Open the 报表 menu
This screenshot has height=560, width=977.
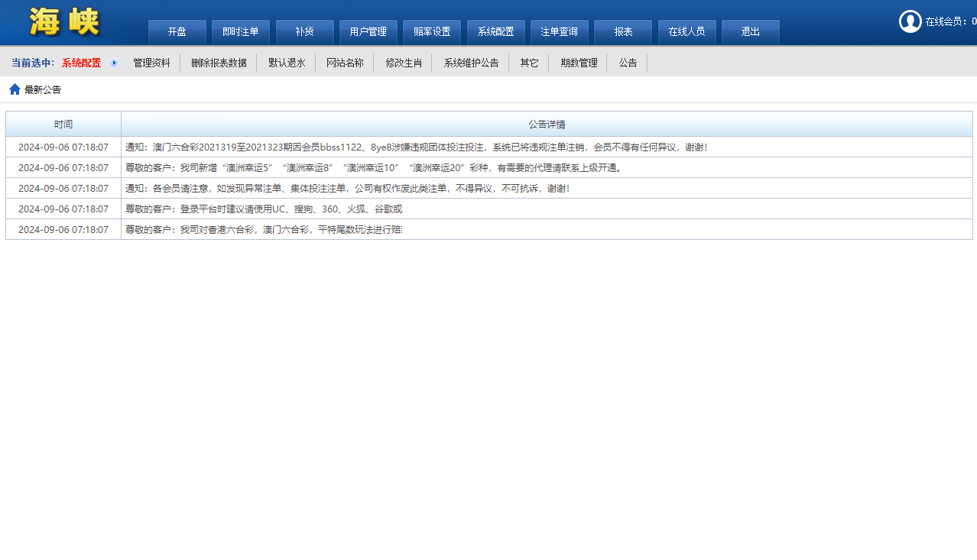[622, 32]
